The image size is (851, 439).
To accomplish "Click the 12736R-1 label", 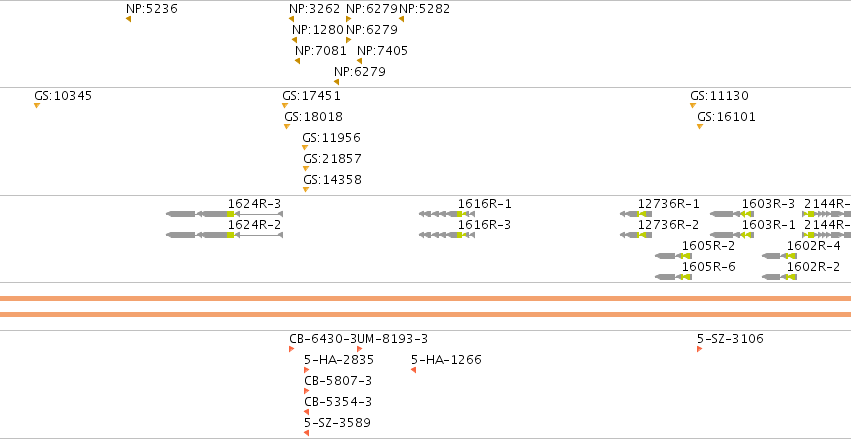I will coord(669,204).
